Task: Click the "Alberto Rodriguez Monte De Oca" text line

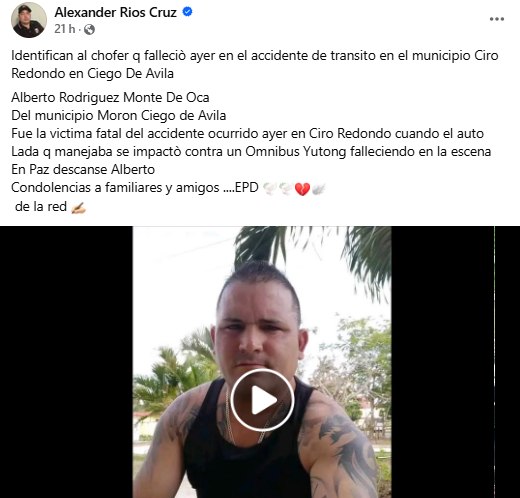Action: (x=110, y=97)
